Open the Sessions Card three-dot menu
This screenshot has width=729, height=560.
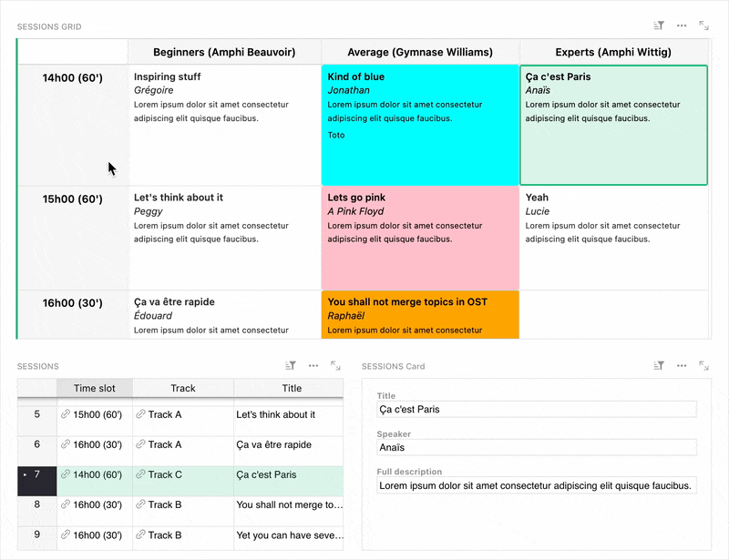click(682, 366)
